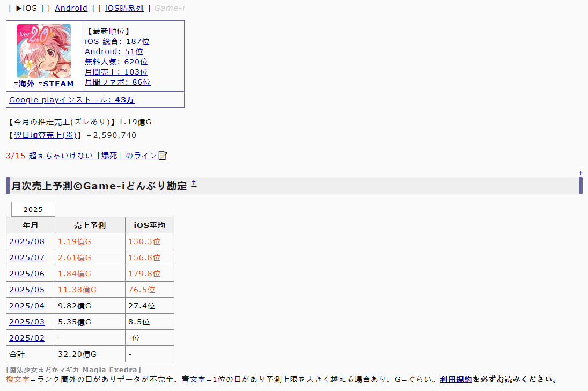Open the 2025/06 month link

pyautogui.click(x=27, y=274)
